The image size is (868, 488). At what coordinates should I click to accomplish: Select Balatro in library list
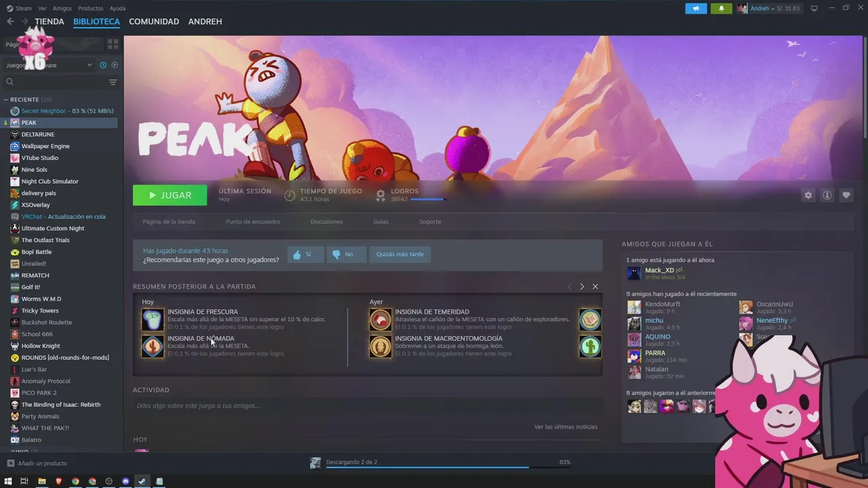tap(31, 440)
